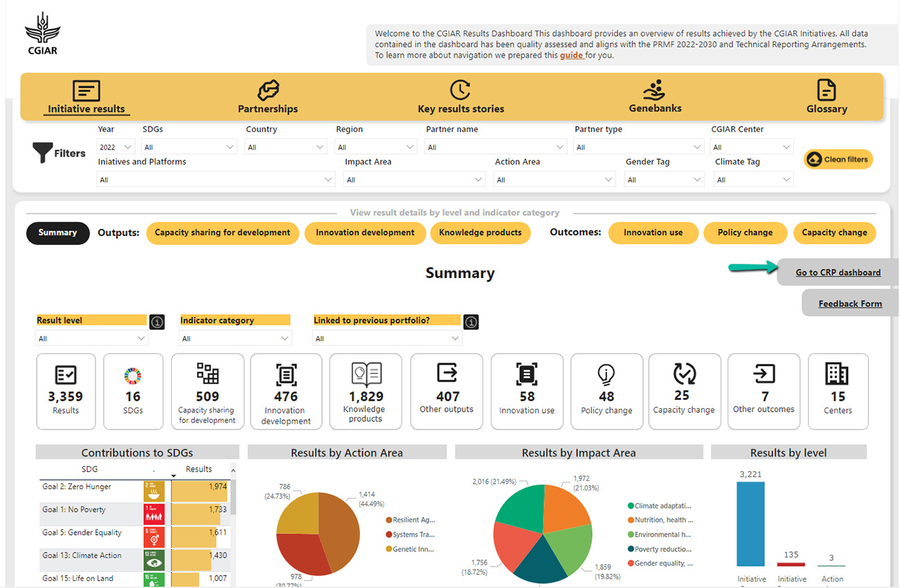
Task: Click the Goal 2 Zero Hunger green swatch
Action: click(154, 491)
